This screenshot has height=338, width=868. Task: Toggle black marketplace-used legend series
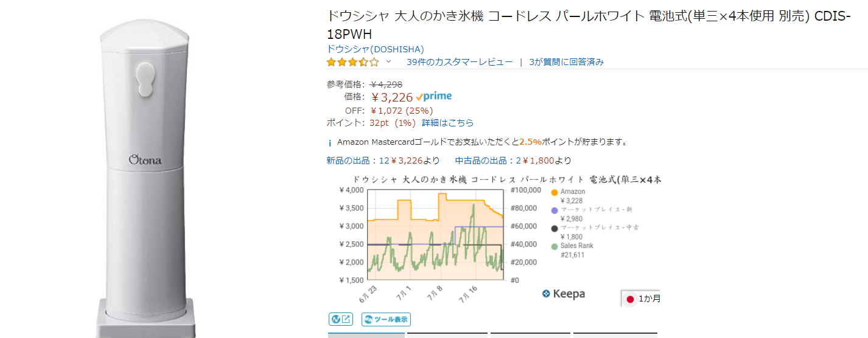coord(554,229)
